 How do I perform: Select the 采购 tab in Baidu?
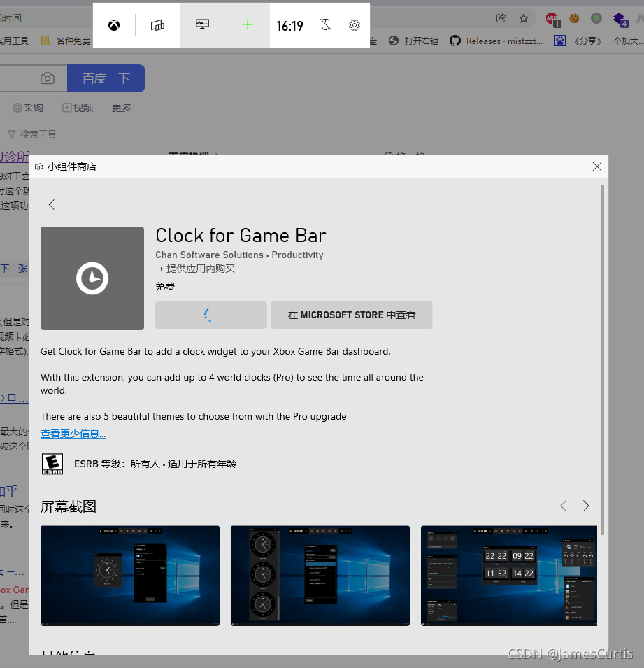point(28,108)
